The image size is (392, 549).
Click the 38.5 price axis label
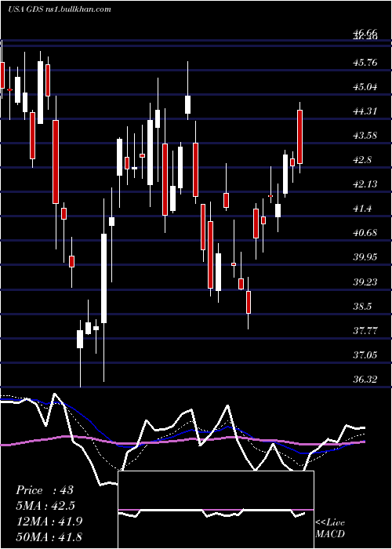pos(363,307)
